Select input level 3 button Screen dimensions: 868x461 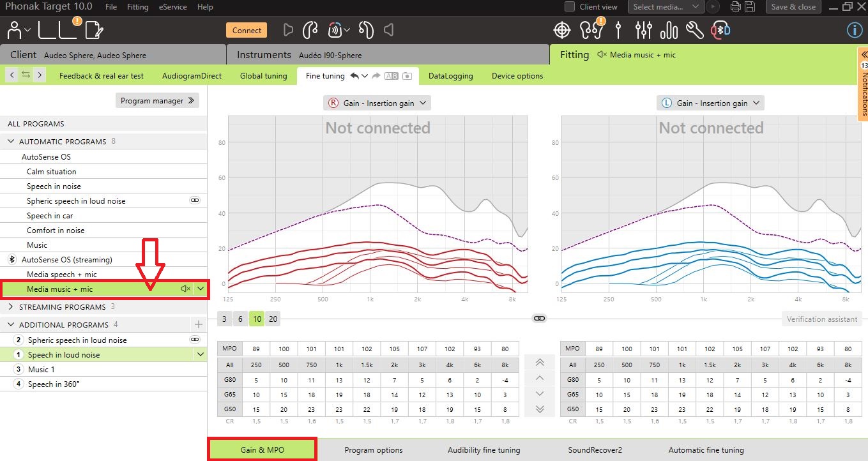(225, 319)
